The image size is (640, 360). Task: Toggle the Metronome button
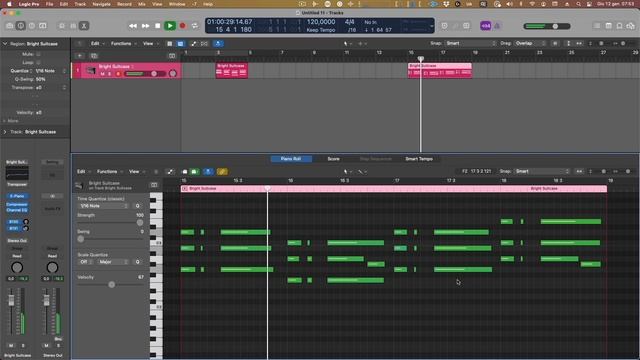click(x=497, y=26)
